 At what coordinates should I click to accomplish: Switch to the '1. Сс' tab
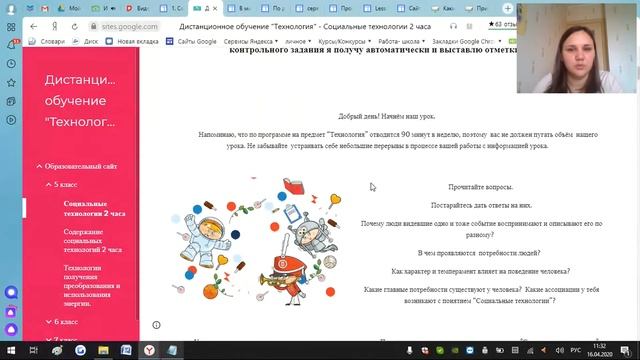point(171,8)
